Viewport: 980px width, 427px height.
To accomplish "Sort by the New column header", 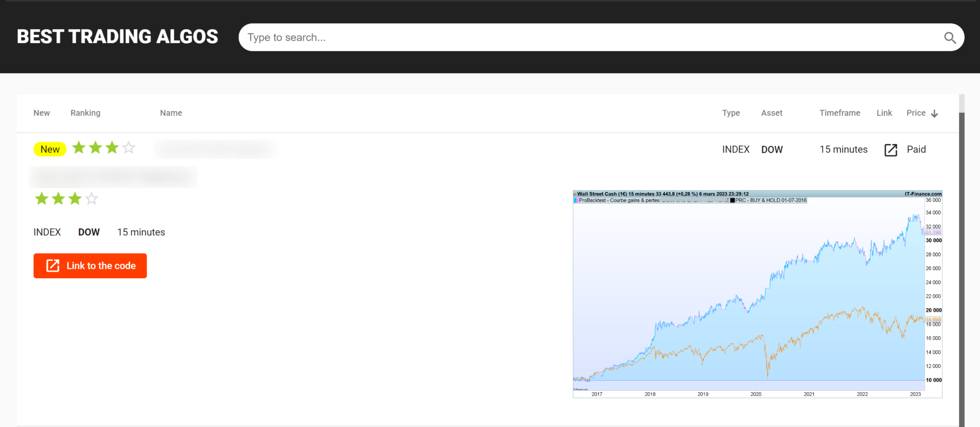I will [x=42, y=113].
